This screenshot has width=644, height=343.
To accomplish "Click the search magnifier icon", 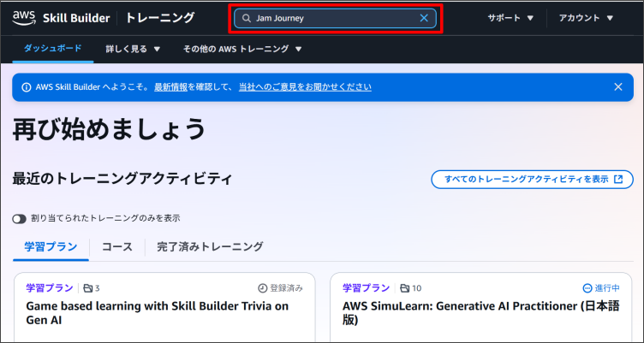I will click(247, 18).
